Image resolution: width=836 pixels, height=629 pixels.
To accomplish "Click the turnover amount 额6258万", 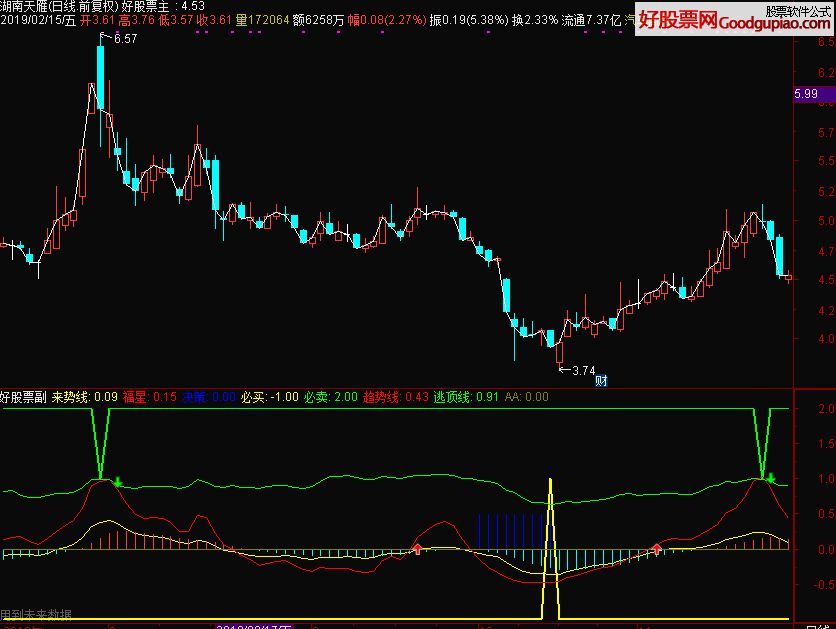I will point(318,21).
